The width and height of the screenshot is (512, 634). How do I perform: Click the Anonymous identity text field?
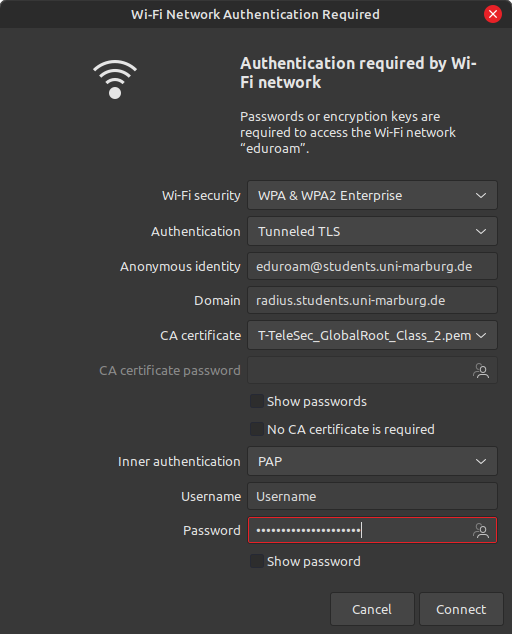pos(372,266)
